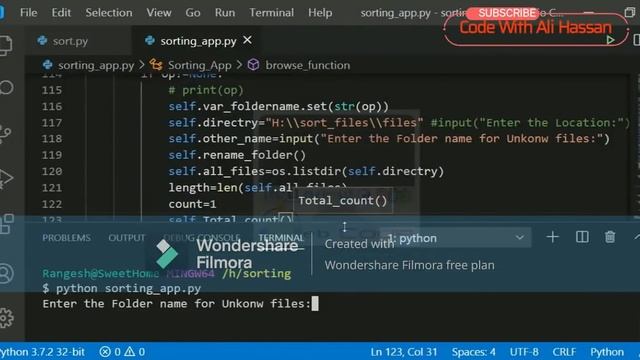Click UTF-8 encoding in status bar
Screen dimensions: 640x360
point(524,352)
